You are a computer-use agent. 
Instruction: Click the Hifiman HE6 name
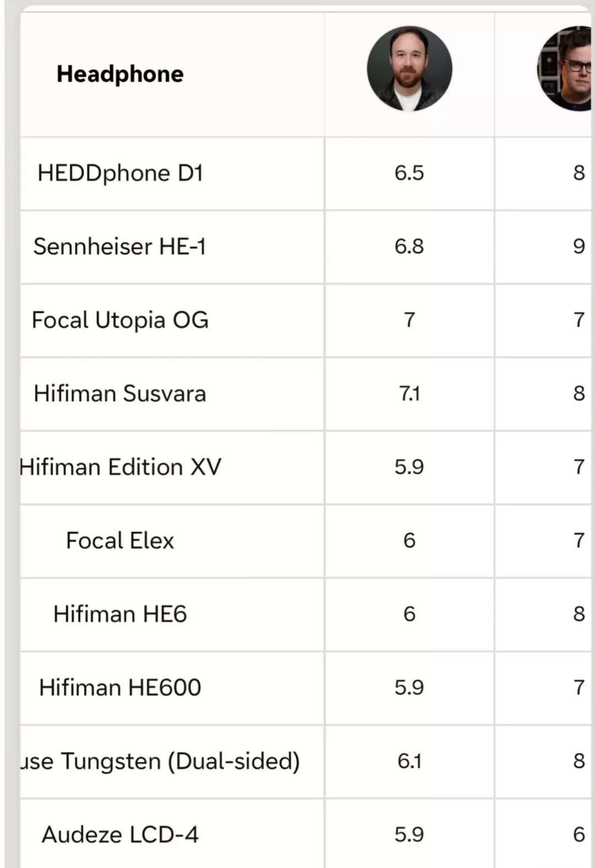point(120,614)
